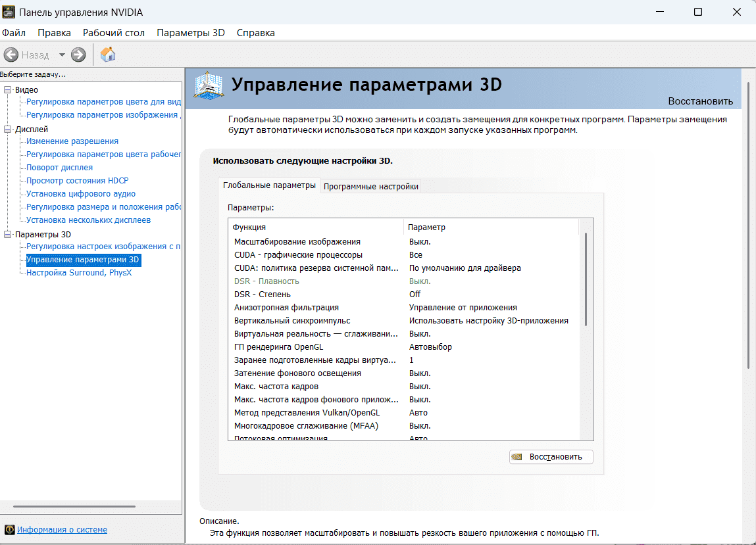The width and height of the screenshot is (756, 545).
Task: Collapse the Параметры 3D tree section
Action: (8, 234)
